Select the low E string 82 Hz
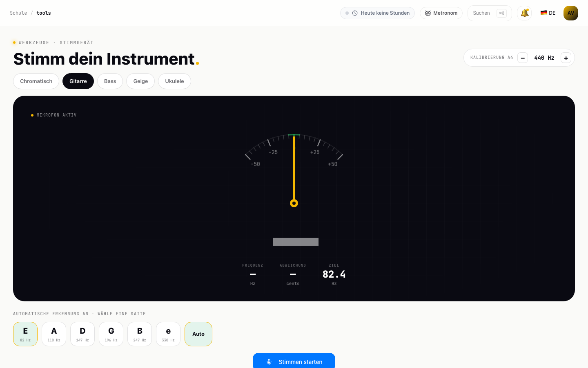This screenshot has width=588, height=368. [x=25, y=334]
